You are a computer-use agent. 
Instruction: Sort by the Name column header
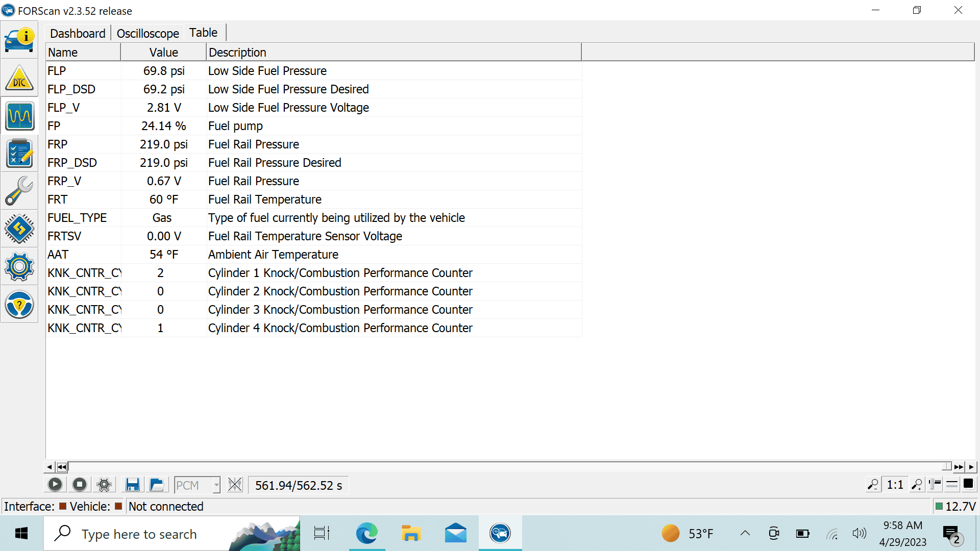click(x=83, y=53)
